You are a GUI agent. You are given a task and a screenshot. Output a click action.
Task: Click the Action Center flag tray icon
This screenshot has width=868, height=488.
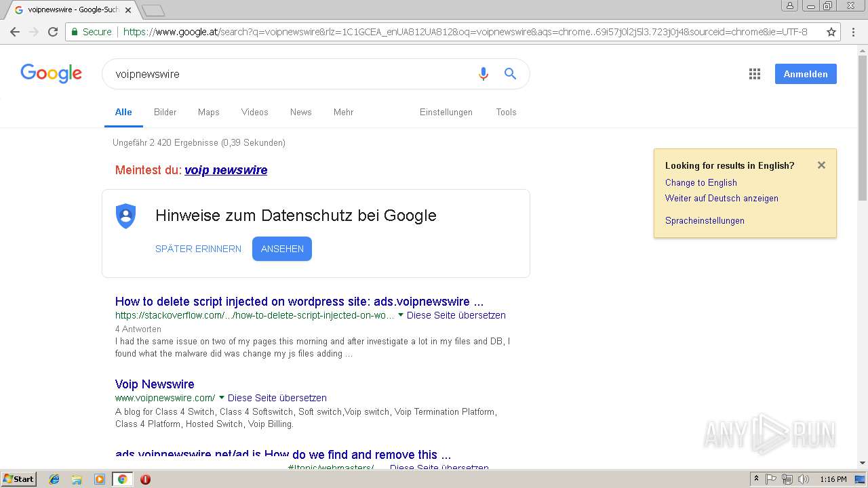(771, 479)
